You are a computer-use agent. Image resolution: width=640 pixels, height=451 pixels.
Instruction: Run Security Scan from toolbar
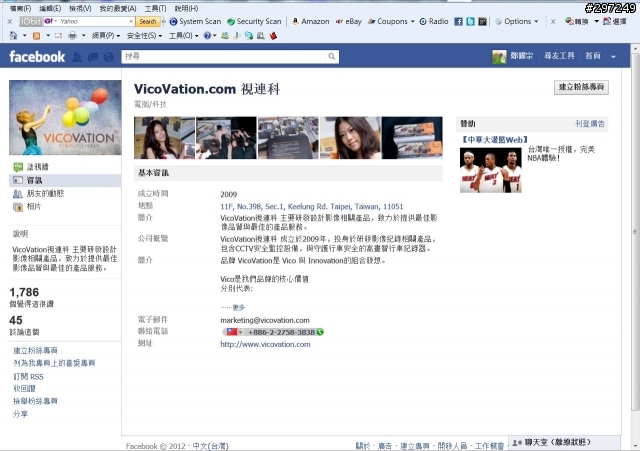tap(254, 21)
